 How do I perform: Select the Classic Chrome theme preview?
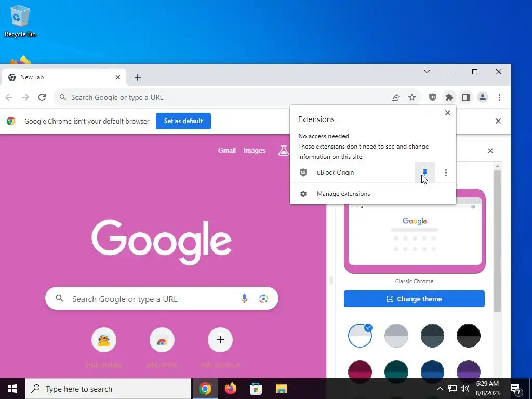click(415, 231)
